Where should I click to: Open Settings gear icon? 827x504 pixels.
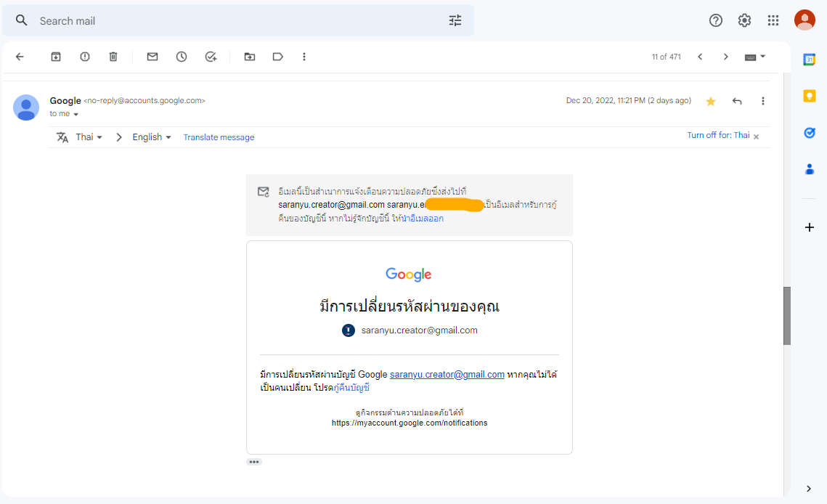click(744, 20)
